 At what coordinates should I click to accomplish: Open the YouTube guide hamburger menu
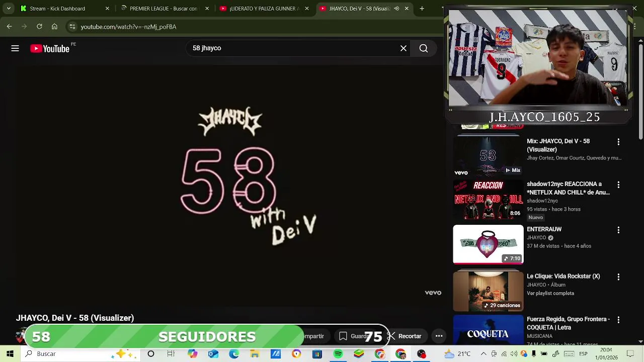coord(15,48)
